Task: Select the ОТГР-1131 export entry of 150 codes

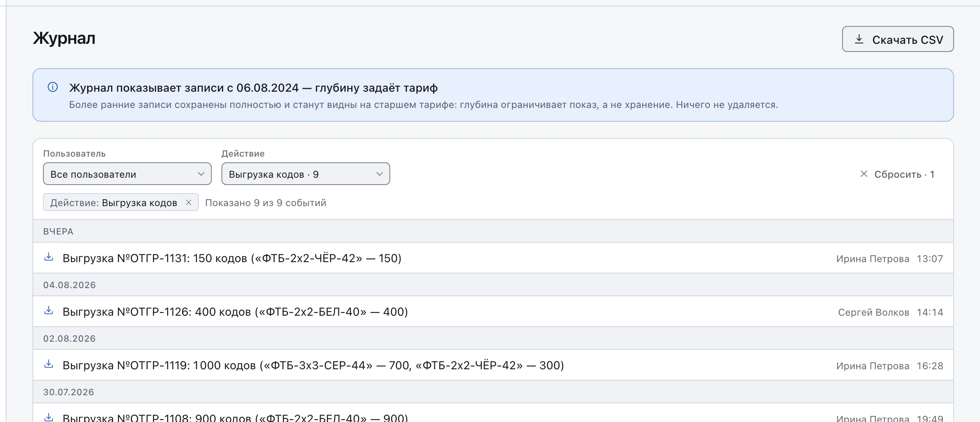Action: 493,258
